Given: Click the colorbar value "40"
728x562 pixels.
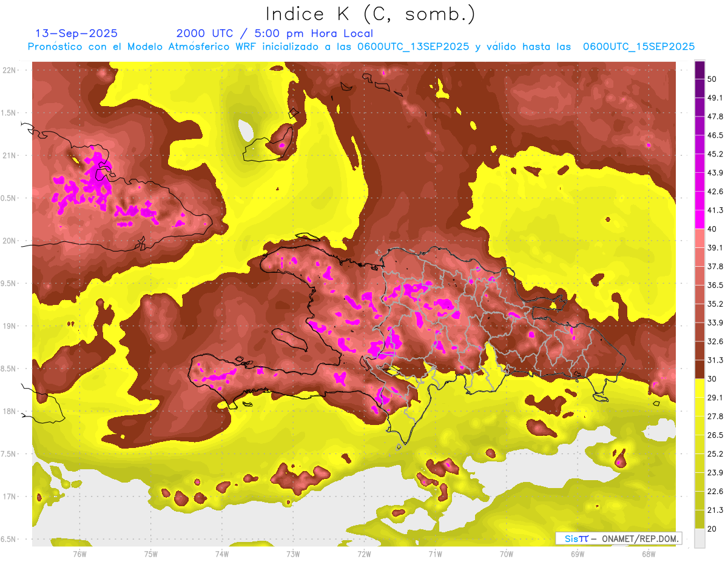Looking at the screenshot, I should pos(712,229).
